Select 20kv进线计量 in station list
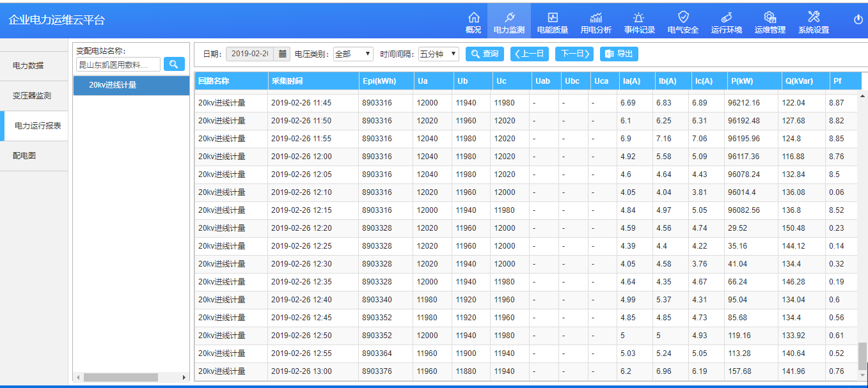This screenshot has width=868, height=388. coord(131,85)
